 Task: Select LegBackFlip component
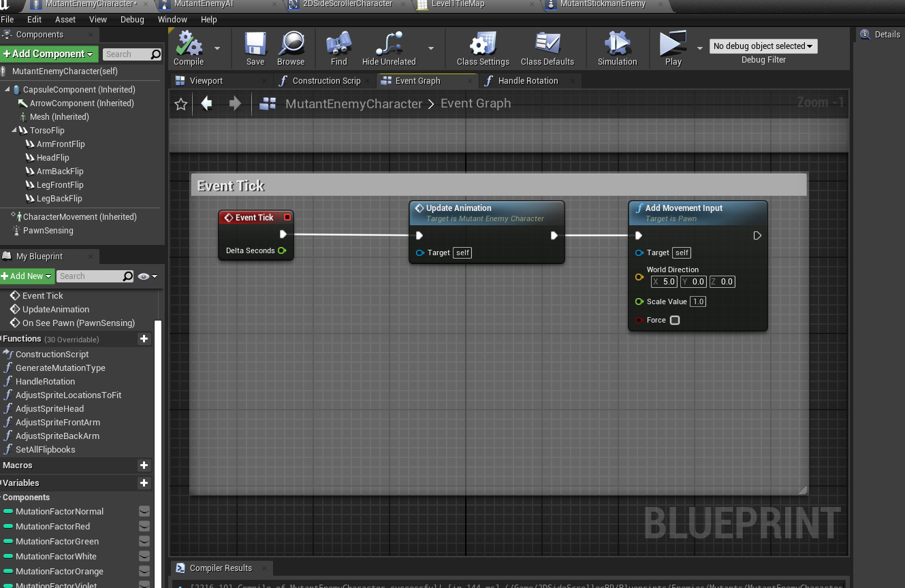(59, 199)
